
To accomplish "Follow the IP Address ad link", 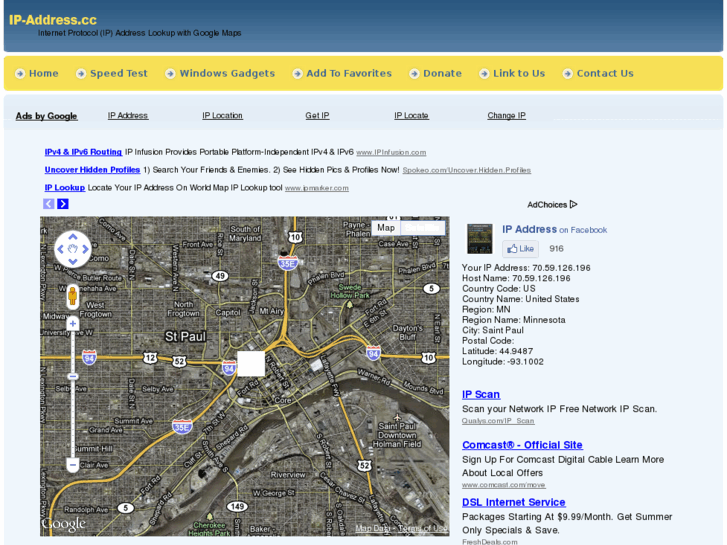I will (x=128, y=115).
